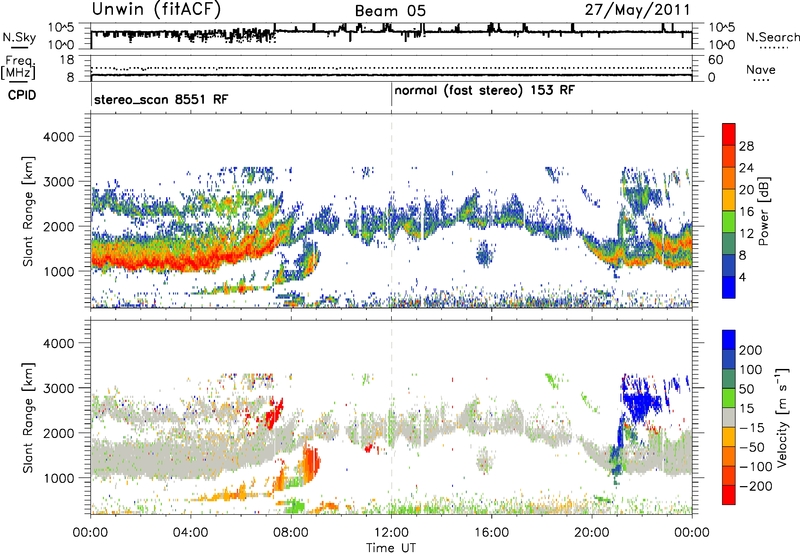Image resolution: width=800 pixels, height=554 pixels.
Task: Click the '20:00' time axis label
Action: [x=592, y=533]
